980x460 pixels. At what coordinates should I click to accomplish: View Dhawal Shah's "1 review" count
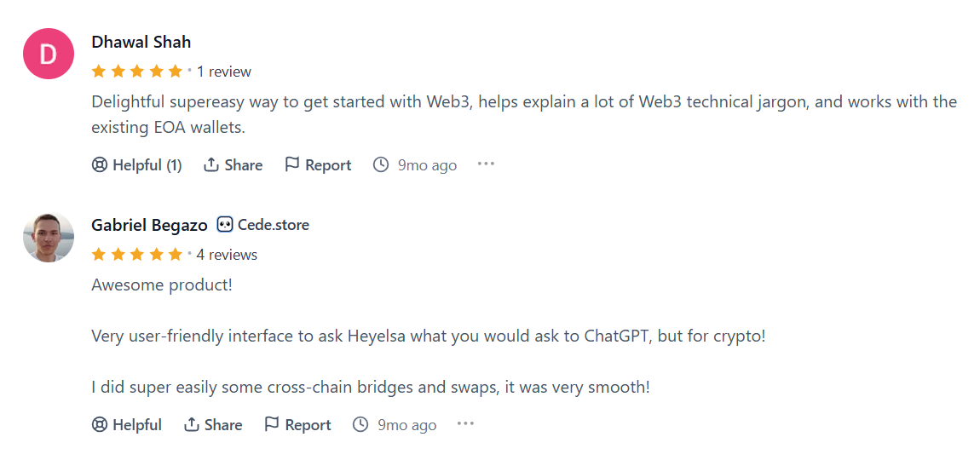224,72
